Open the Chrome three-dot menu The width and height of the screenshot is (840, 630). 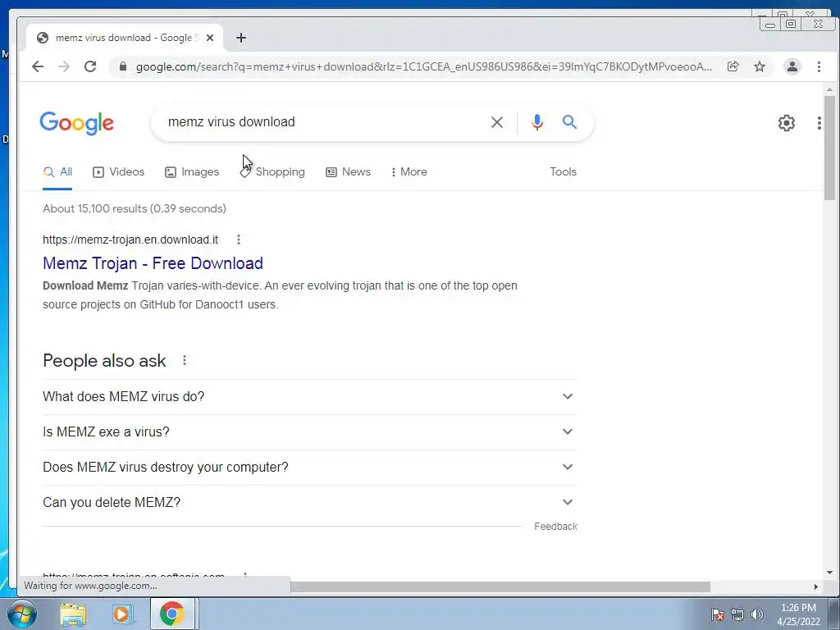point(819,66)
